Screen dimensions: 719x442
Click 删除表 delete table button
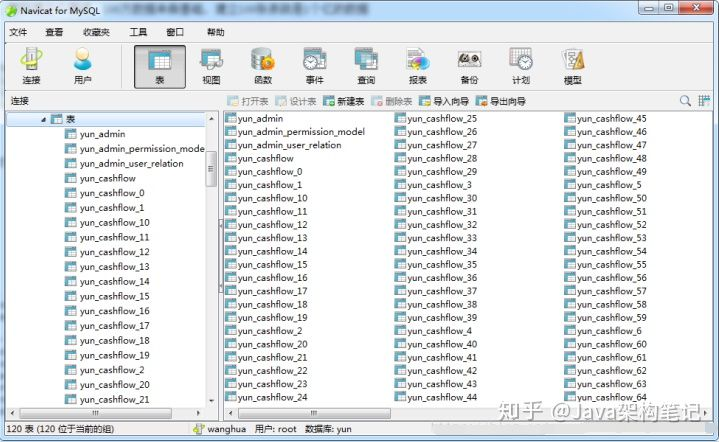(392, 101)
